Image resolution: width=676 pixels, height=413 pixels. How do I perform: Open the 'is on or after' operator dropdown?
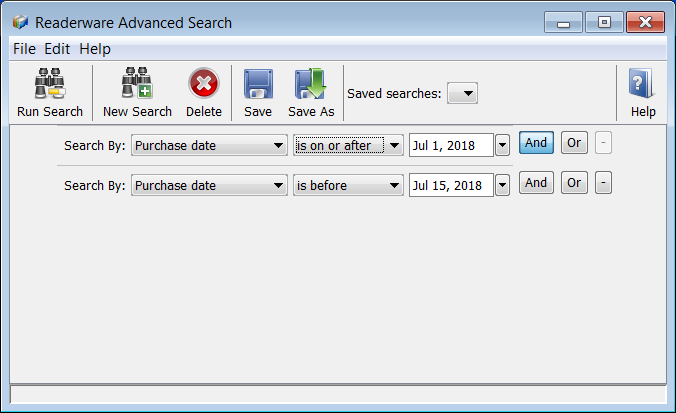pos(348,145)
